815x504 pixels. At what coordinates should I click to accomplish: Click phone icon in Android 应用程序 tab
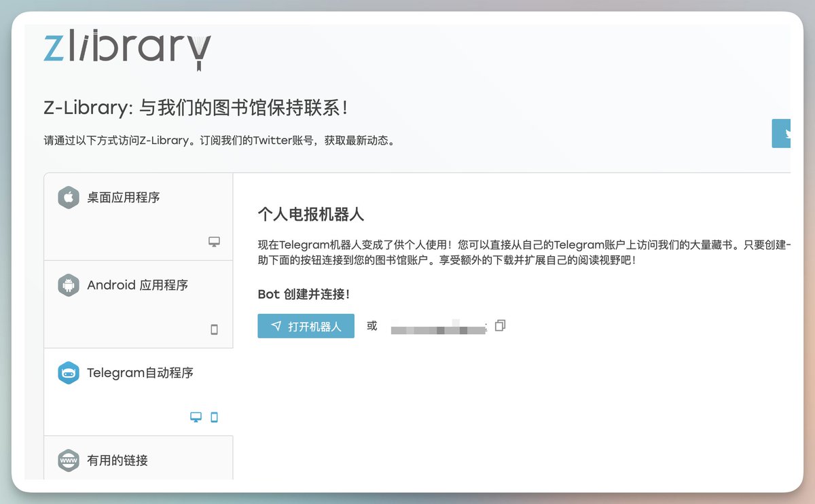(x=214, y=329)
